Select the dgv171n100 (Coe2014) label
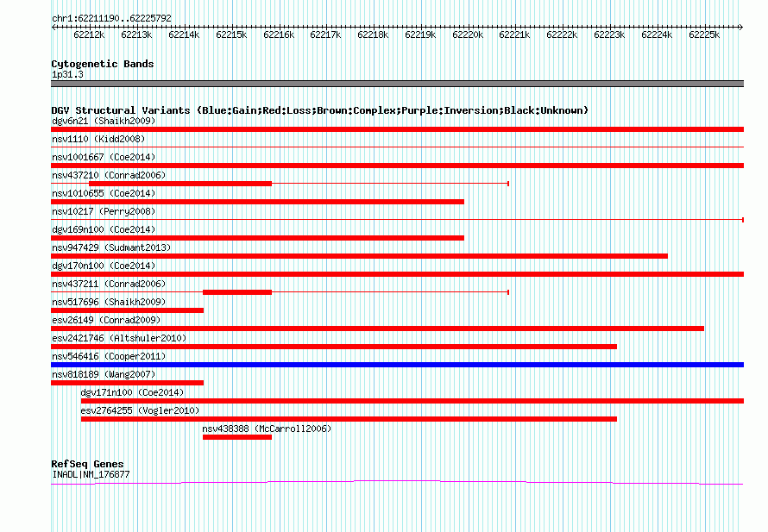Viewport: 768px width, 532px height. (132, 392)
